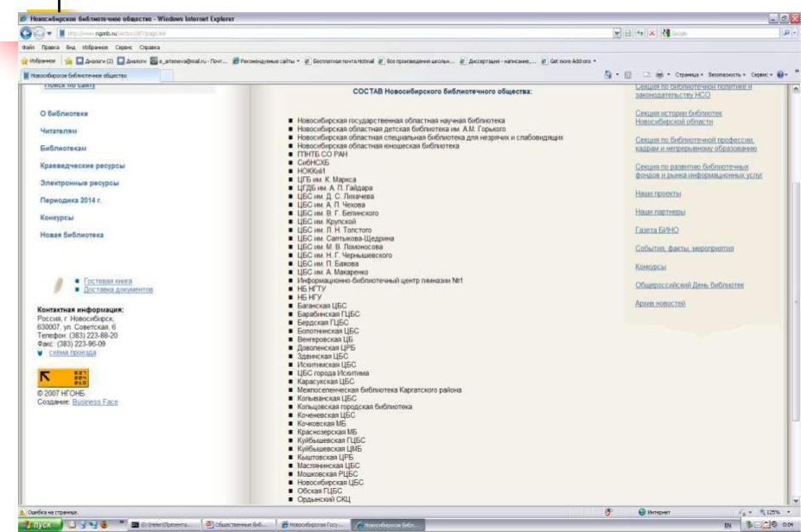
Task: Open Общероссийский День библиотек link
Action: click(690, 285)
